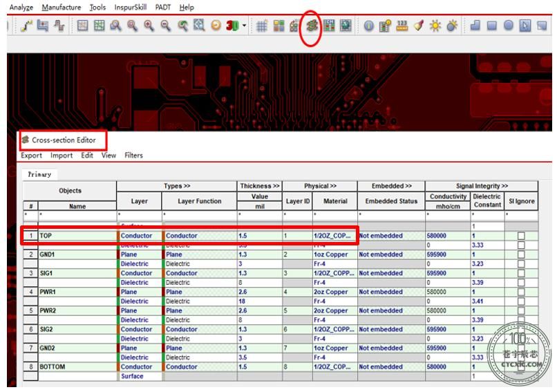Click the green Rats All icon
This screenshot has width=557, height=392.
tap(99, 26)
